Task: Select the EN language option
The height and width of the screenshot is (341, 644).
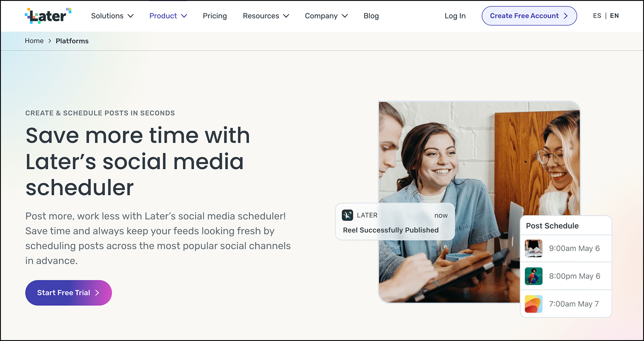Action: pos(615,16)
